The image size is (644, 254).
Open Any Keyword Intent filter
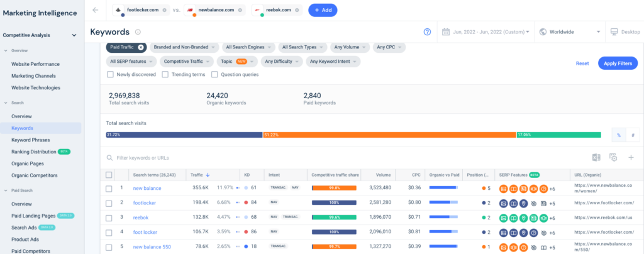[x=333, y=62]
